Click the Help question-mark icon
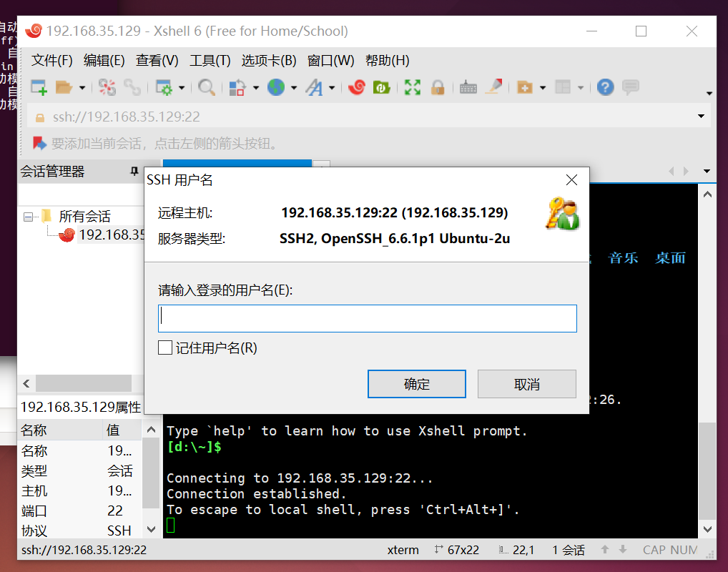Screen dimensions: 728x572 pyautogui.click(x=605, y=87)
